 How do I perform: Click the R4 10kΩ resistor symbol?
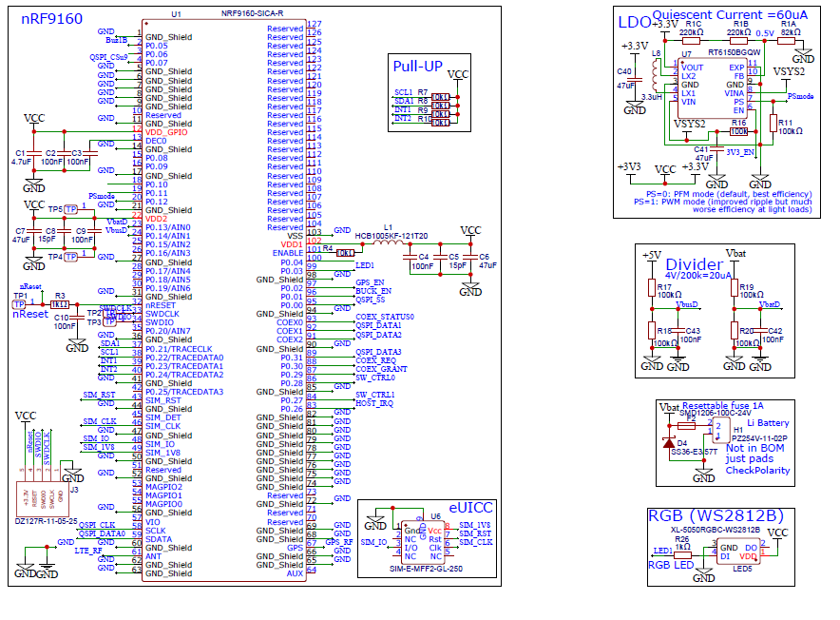[x=345, y=253]
